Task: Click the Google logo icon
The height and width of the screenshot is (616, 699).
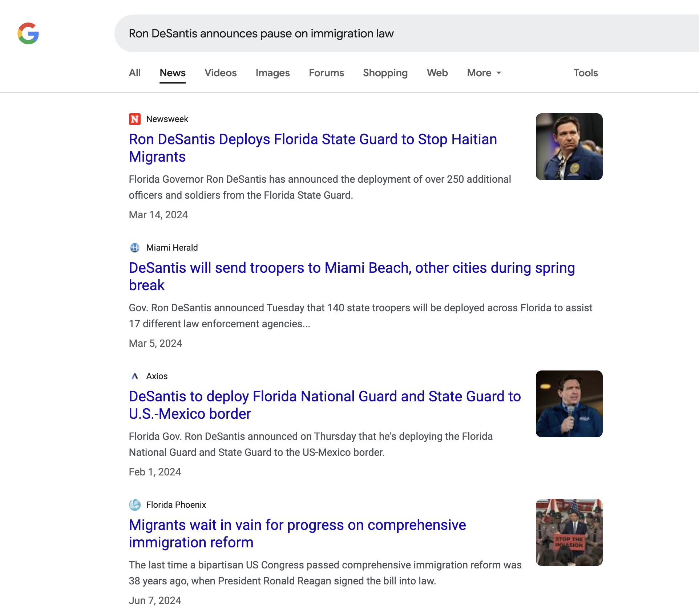Action: [28, 33]
